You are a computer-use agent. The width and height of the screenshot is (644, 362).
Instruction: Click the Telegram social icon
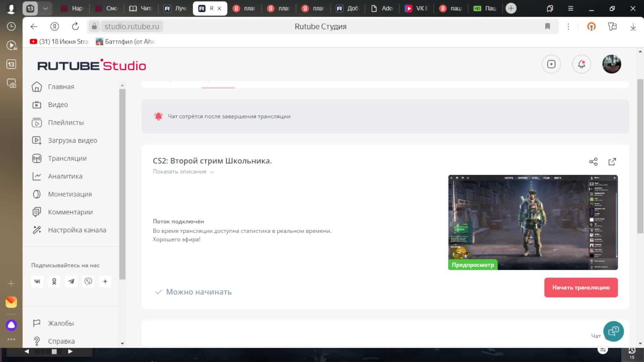click(71, 281)
